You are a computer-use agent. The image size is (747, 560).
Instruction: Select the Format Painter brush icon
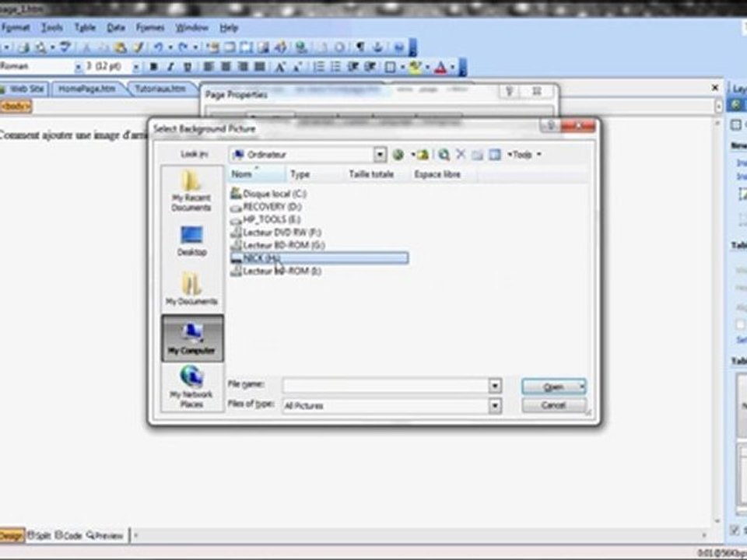coord(139,47)
